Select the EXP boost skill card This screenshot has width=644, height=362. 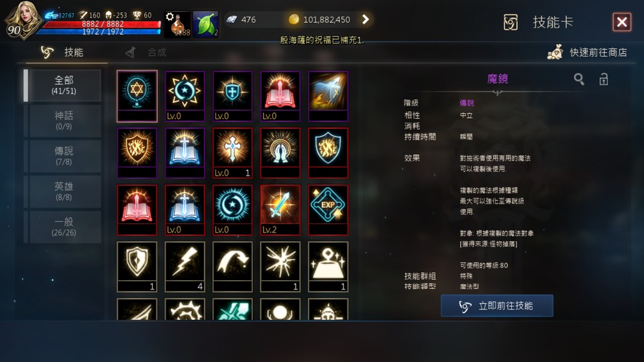[x=328, y=210]
